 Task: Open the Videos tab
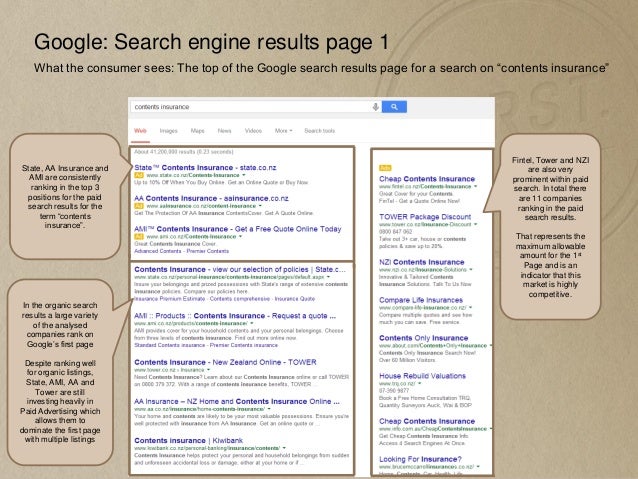(x=253, y=131)
